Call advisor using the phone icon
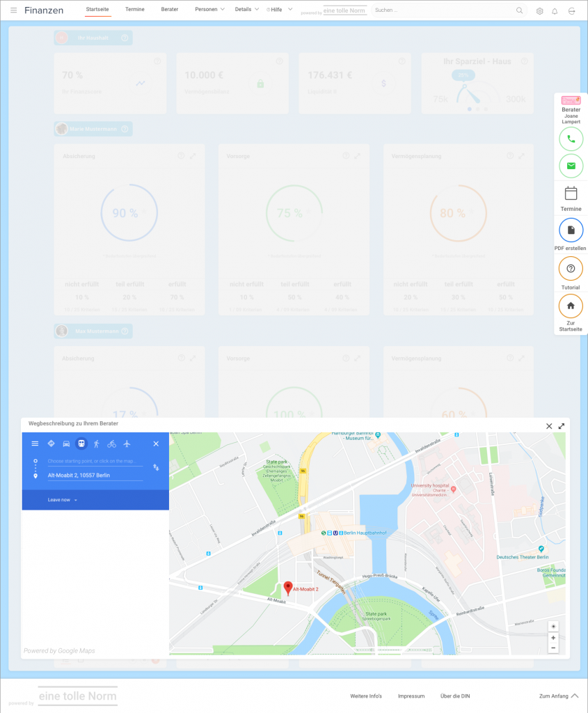 coord(571,139)
